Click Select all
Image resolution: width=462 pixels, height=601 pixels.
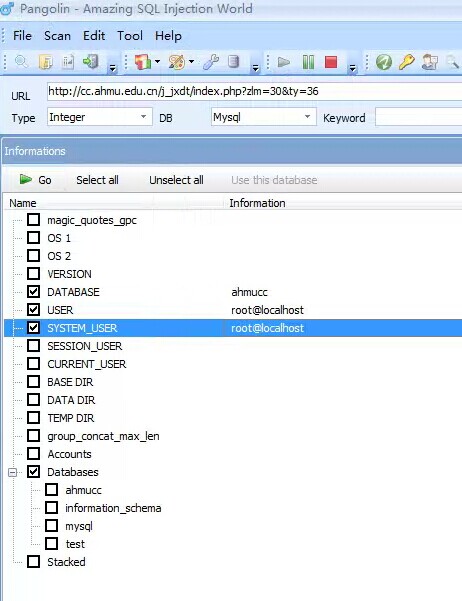click(97, 180)
